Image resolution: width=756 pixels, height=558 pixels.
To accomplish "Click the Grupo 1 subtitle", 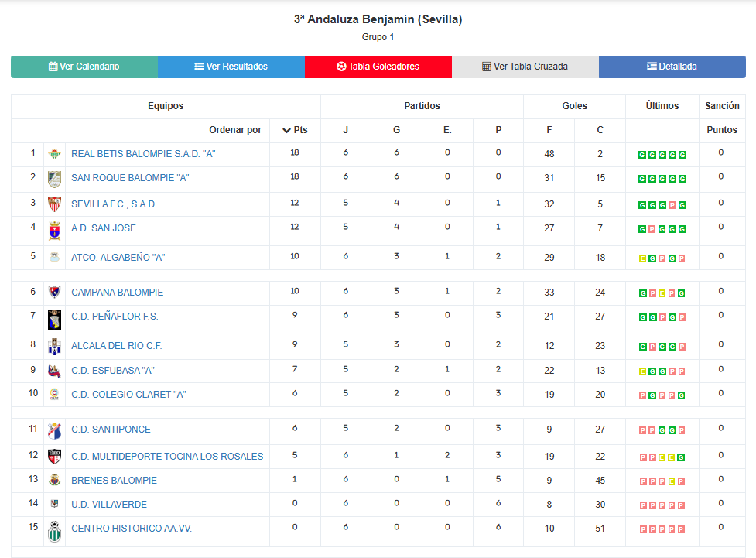I will (378, 37).
